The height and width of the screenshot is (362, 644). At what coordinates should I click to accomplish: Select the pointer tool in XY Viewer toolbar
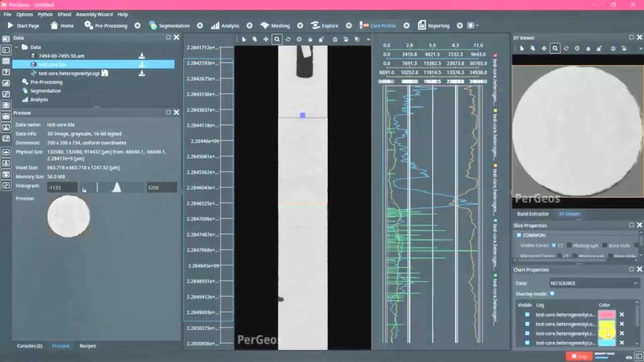[x=522, y=49]
